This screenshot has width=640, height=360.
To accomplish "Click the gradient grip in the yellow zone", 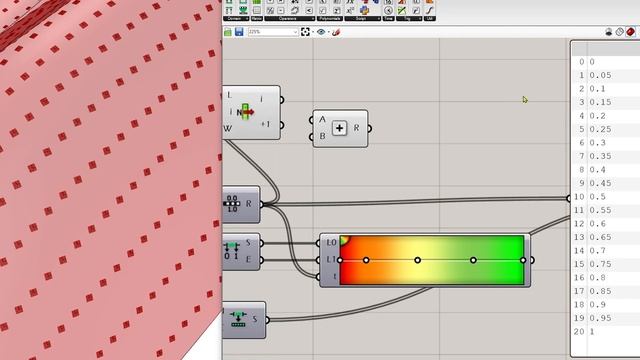I will click(417, 260).
